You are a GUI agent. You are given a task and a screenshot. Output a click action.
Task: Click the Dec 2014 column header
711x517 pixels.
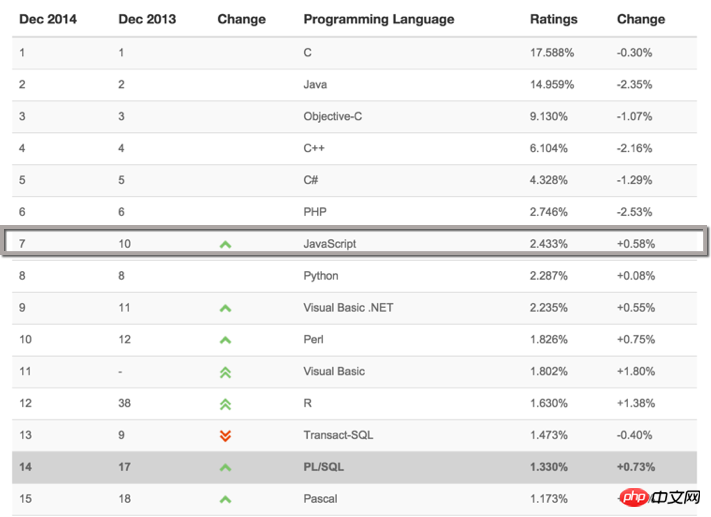point(47,19)
